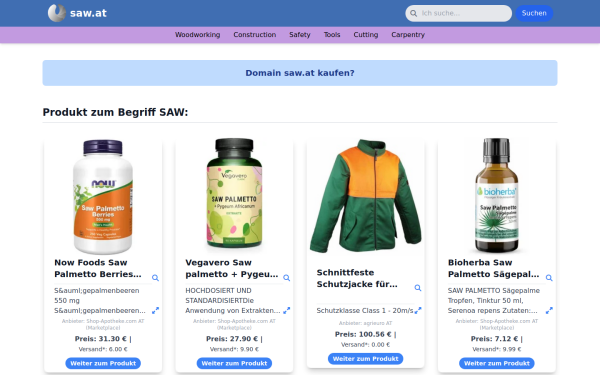Select price text Preis: 100.56 €
The height and width of the screenshot is (375, 600).
pyautogui.click(x=363, y=334)
